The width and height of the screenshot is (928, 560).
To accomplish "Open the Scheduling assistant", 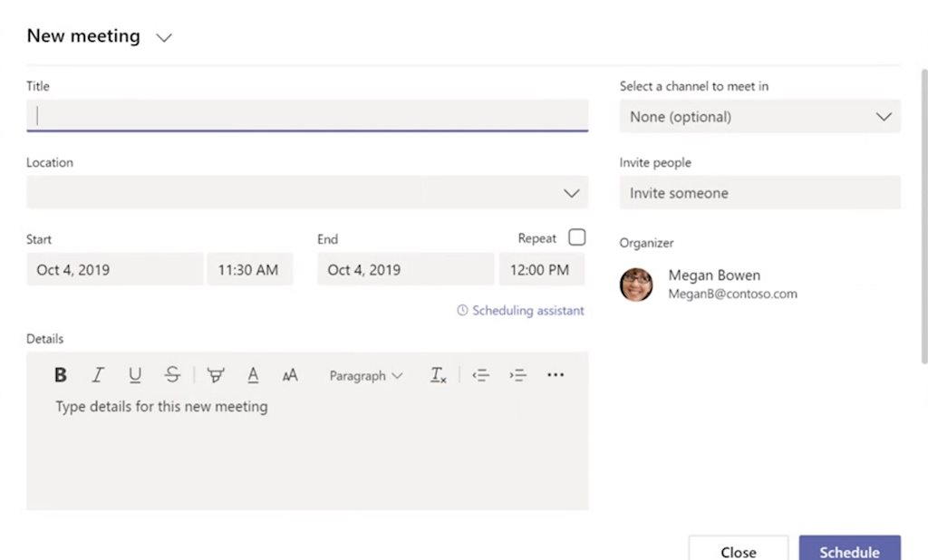I will click(519, 310).
